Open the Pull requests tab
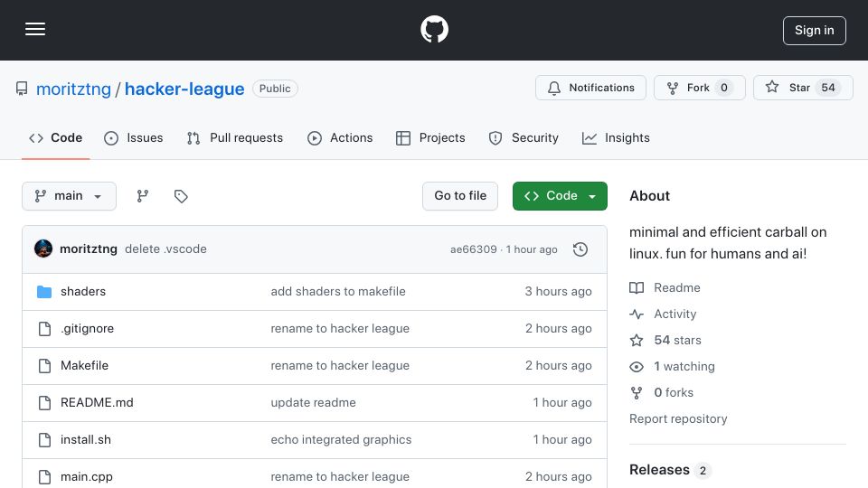868x488 pixels. 235,137
